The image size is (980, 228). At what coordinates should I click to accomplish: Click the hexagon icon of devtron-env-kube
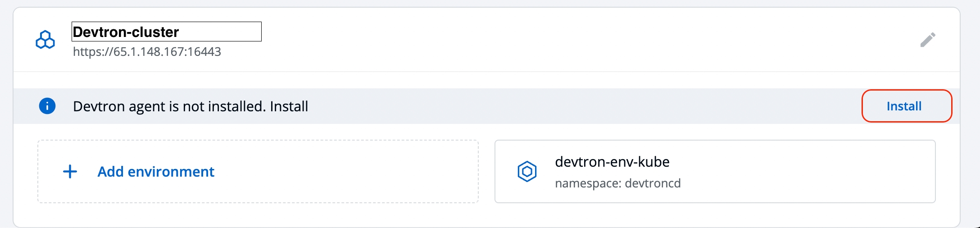(527, 172)
